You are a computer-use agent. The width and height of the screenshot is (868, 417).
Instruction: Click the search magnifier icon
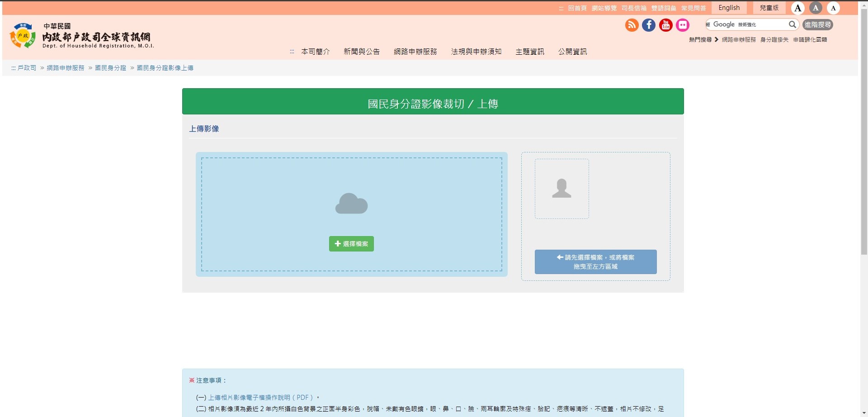click(793, 24)
